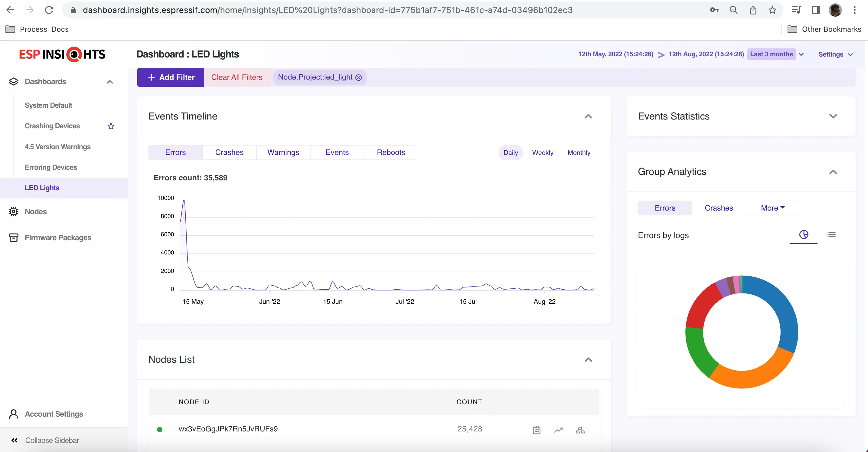Remove the Node.Project:led_light filter chip
This screenshot has height=452, width=868.
point(359,77)
